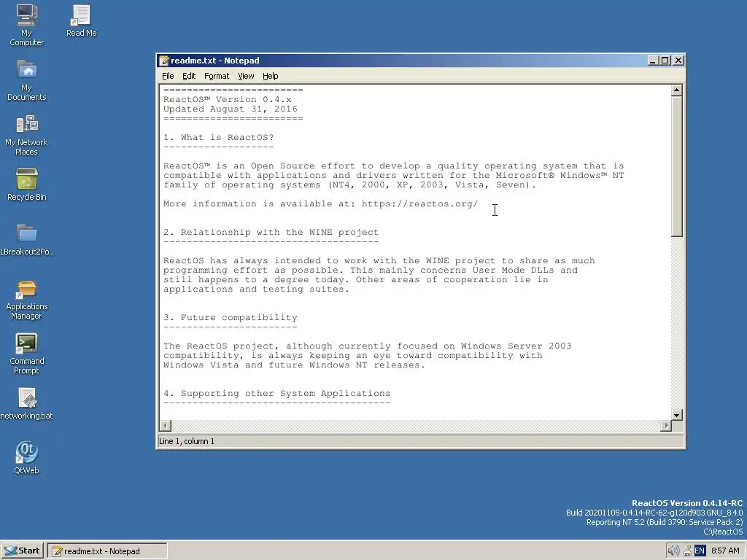Click readme.txt - Notepad taskbar button
The image size is (747, 560).
[107, 551]
